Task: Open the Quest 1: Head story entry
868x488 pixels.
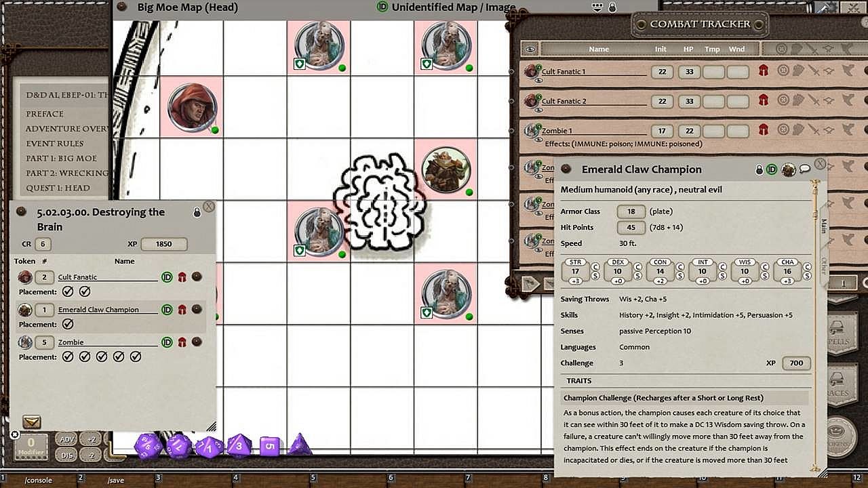Action: pyautogui.click(x=58, y=188)
